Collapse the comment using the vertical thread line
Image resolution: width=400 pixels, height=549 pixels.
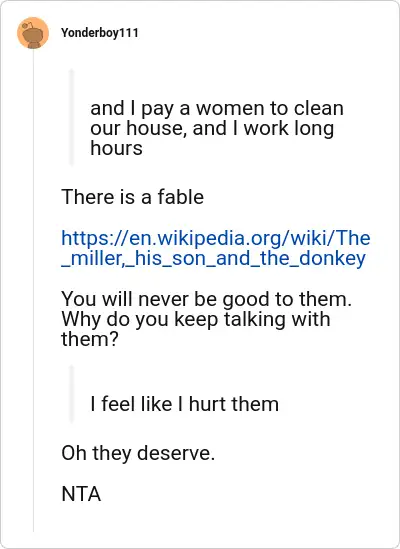click(34, 291)
